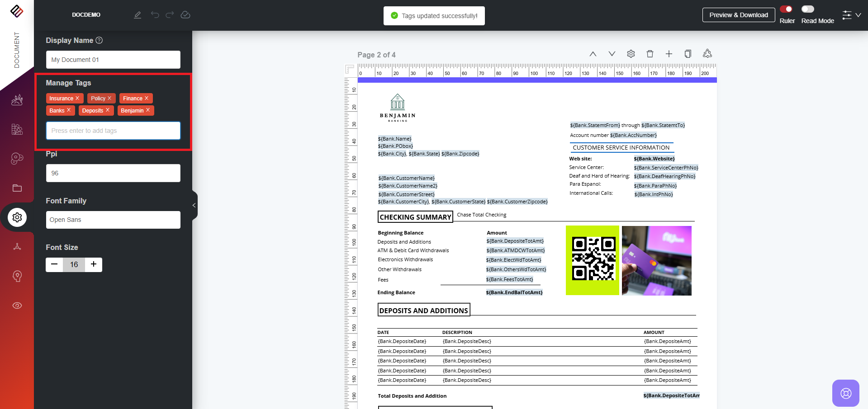Open the folder section in sidebar
The width and height of the screenshot is (868, 409).
[17, 188]
